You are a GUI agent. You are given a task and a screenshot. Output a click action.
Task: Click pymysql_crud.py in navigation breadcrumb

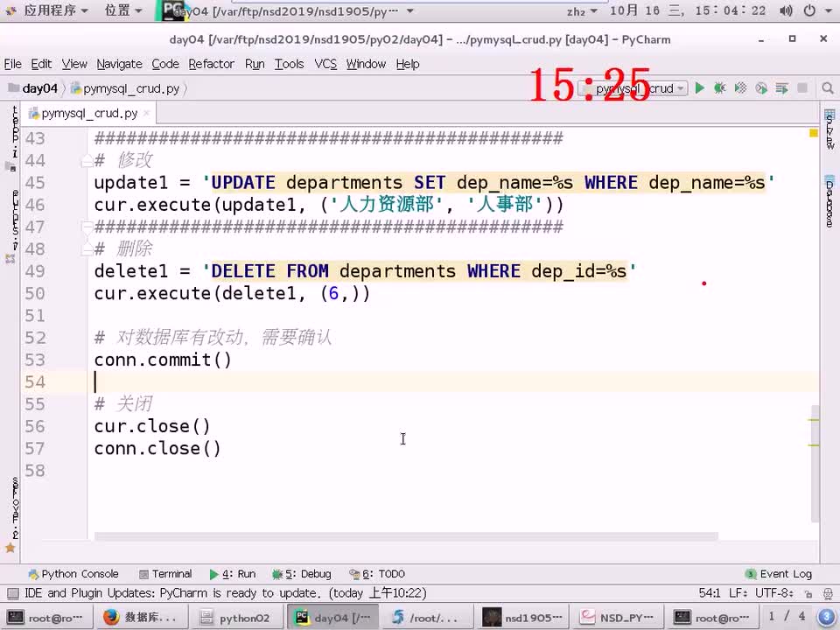click(x=125, y=88)
